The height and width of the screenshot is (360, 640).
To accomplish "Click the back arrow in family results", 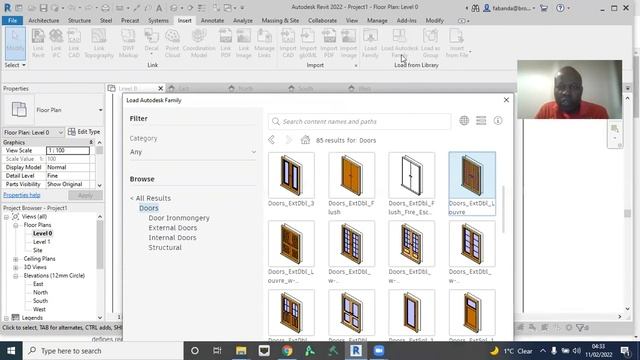I will tap(272, 140).
